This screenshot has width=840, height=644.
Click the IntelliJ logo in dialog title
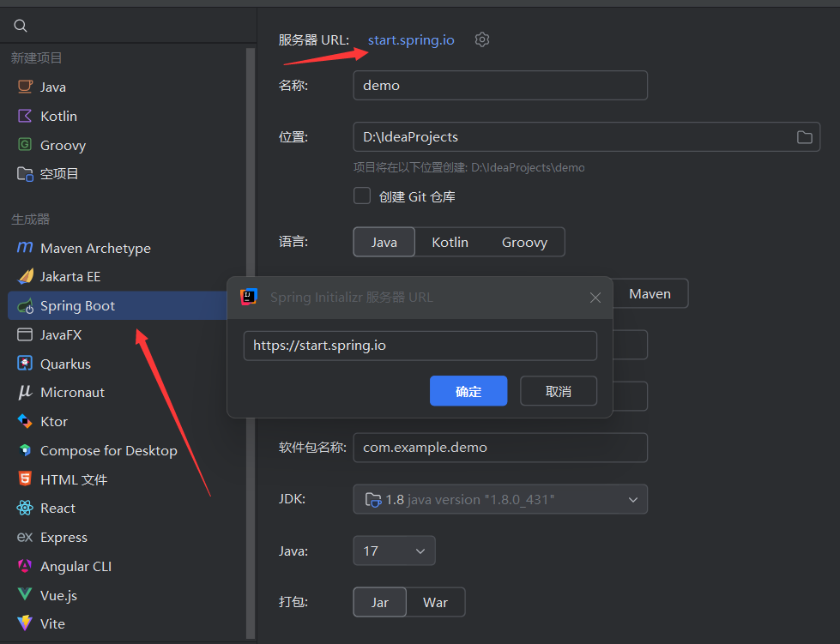[249, 297]
